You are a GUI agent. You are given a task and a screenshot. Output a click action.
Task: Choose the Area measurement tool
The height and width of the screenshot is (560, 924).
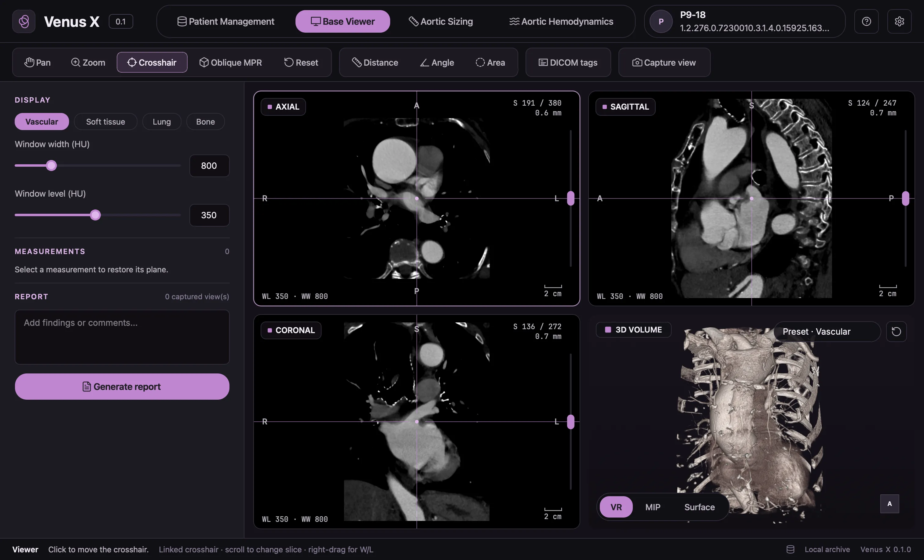click(x=490, y=62)
